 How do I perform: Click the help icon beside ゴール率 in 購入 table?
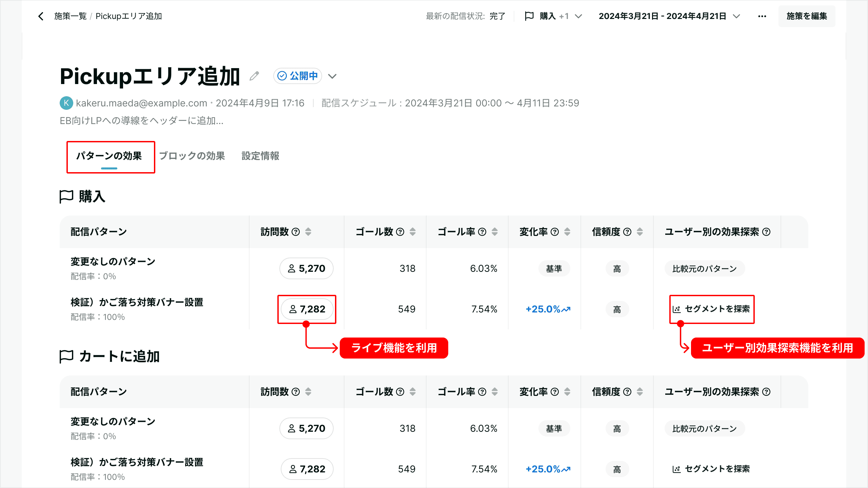(482, 232)
